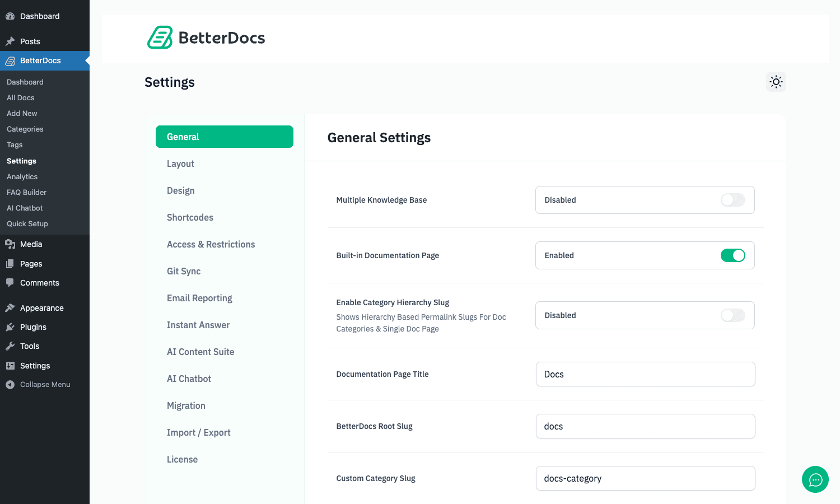This screenshot has height=504, width=840.
Task: Go to BetterDocs Dashboard submenu
Action: tap(25, 82)
